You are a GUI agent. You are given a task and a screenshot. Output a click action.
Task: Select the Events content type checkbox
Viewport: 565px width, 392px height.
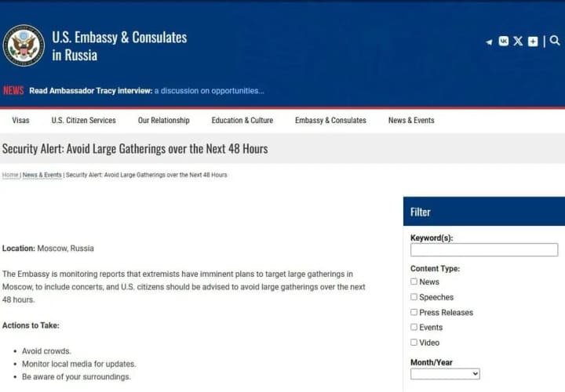[414, 327]
